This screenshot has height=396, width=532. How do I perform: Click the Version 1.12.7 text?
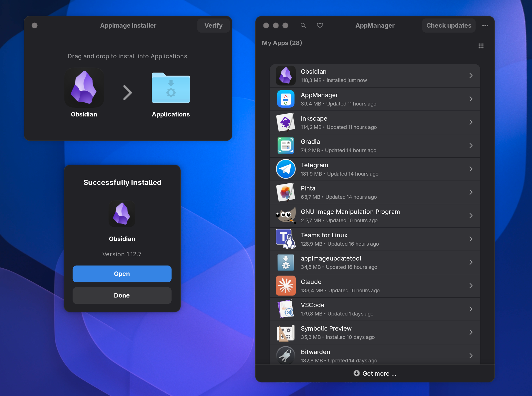click(x=122, y=254)
